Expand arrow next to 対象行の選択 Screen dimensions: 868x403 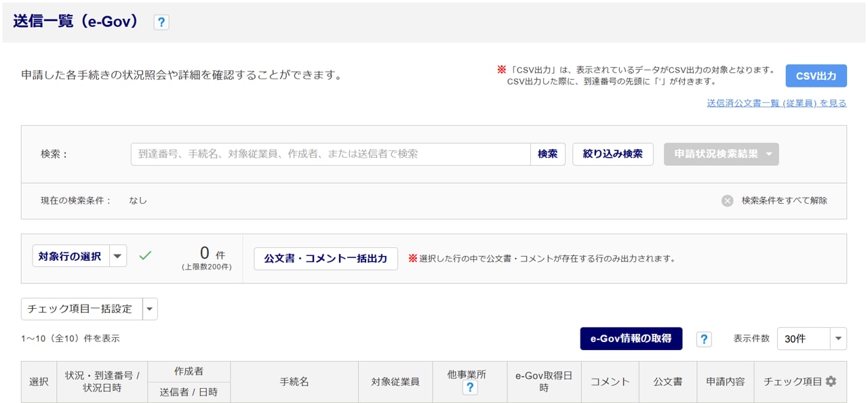pyautogui.click(x=118, y=256)
